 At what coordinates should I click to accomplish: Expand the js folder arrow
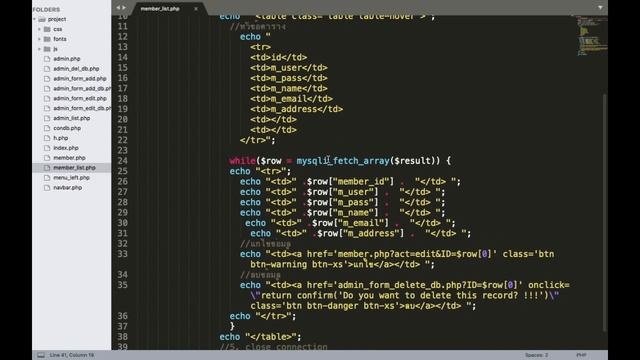coord(39,49)
